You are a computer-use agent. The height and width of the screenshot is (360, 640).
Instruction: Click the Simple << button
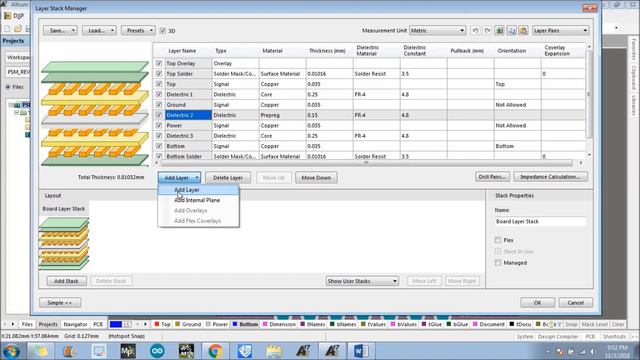click(x=60, y=302)
